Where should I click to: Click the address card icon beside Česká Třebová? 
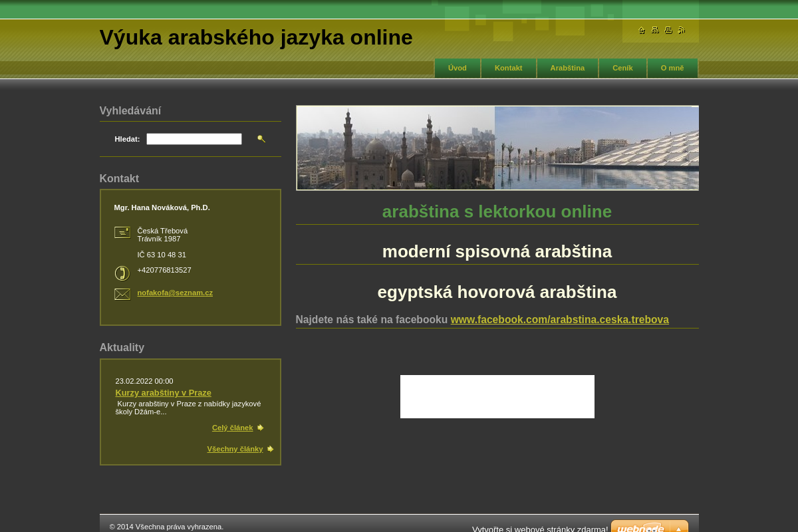tap(122, 233)
